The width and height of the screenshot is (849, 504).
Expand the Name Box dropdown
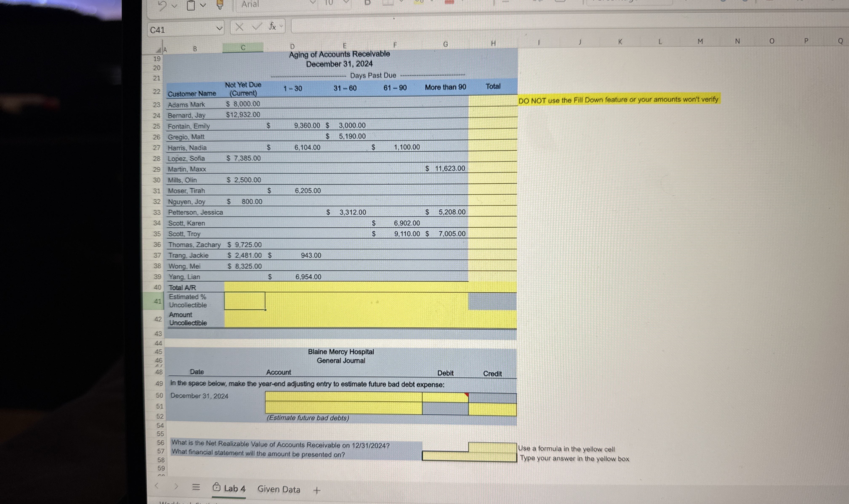tap(219, 29)
